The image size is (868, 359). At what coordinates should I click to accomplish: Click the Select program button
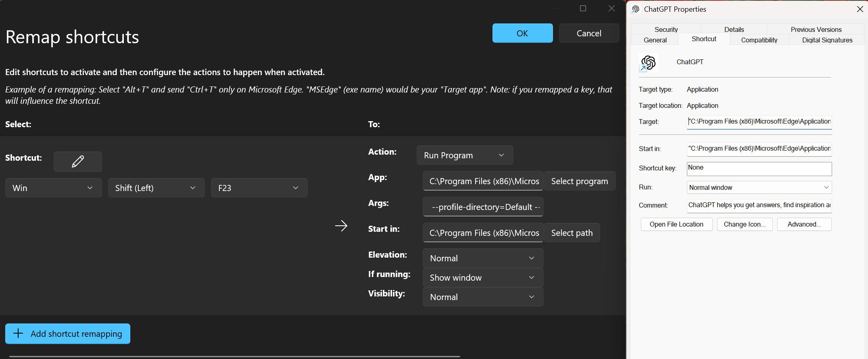click(579, 181)
